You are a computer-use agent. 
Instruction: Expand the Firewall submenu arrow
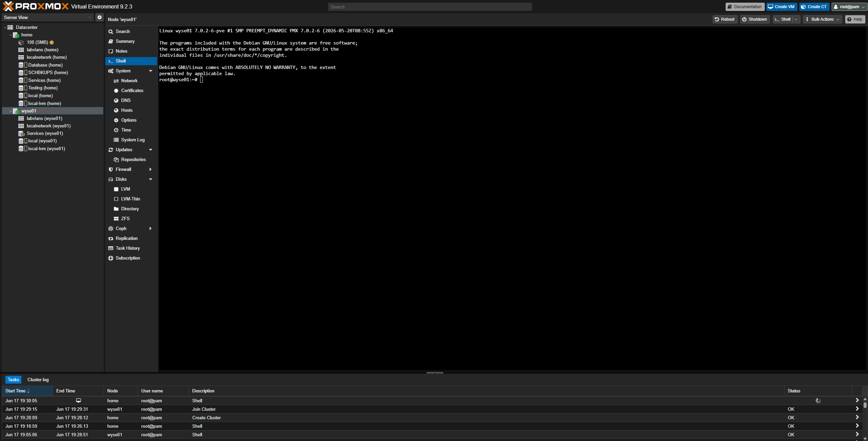click(x=150, y=169)
